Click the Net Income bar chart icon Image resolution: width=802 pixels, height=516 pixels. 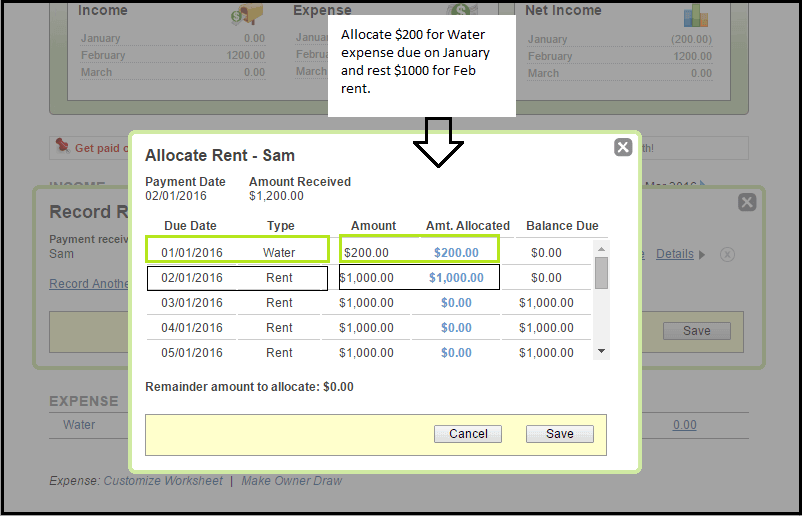696,16
